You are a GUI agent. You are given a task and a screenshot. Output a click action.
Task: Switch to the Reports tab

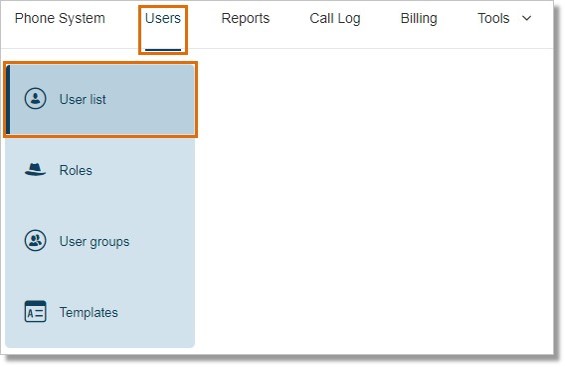pos(245,18)
